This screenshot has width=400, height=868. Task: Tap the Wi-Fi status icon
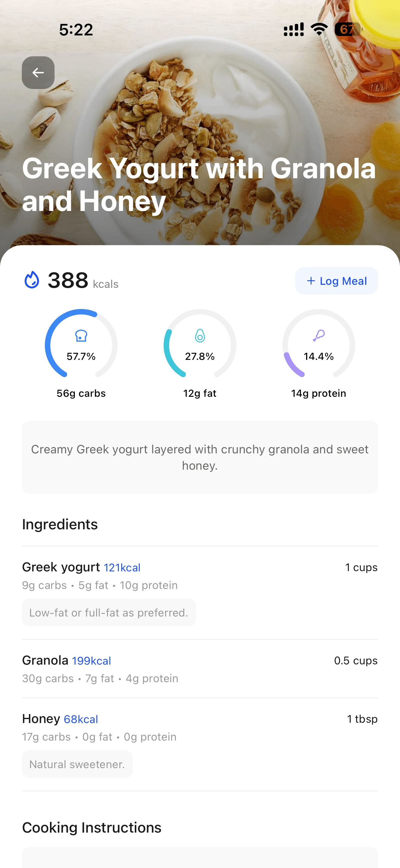pyautogui.click(x=319, y=30)
